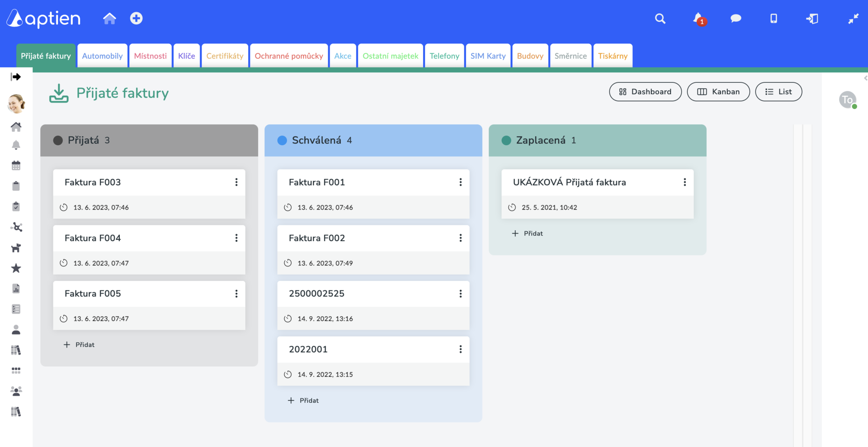The width and height of the screenshot is (868, 447).
Task: Switch to the Automobily tab
Action: 102,56
